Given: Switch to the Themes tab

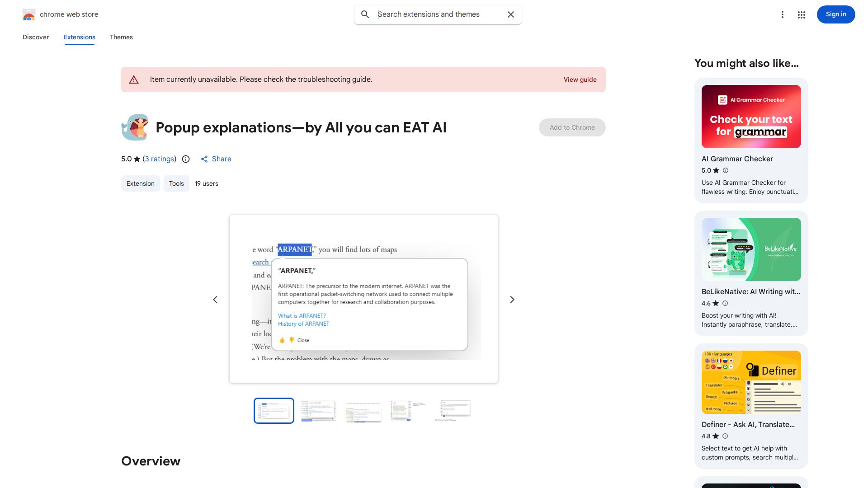Looking at the screenshot, I should 121,37.
